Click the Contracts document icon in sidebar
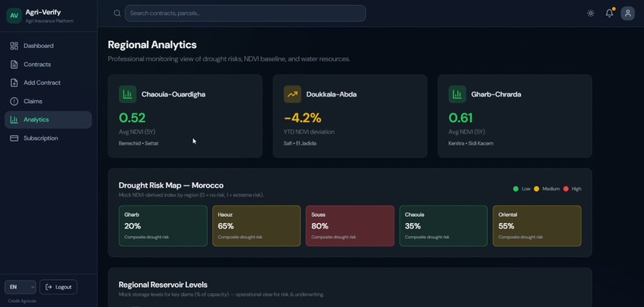Image resolution: width=644 pixels, height=307 pixels. click(14, 65)
